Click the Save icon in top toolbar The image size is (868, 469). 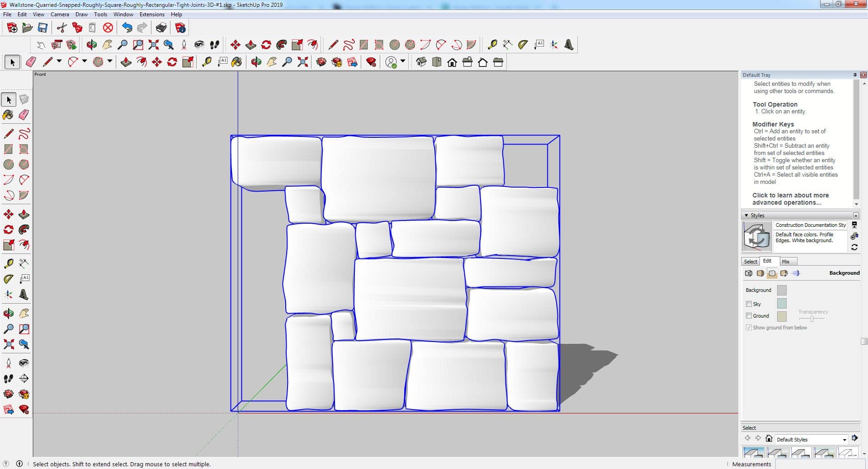click(42, 28)
